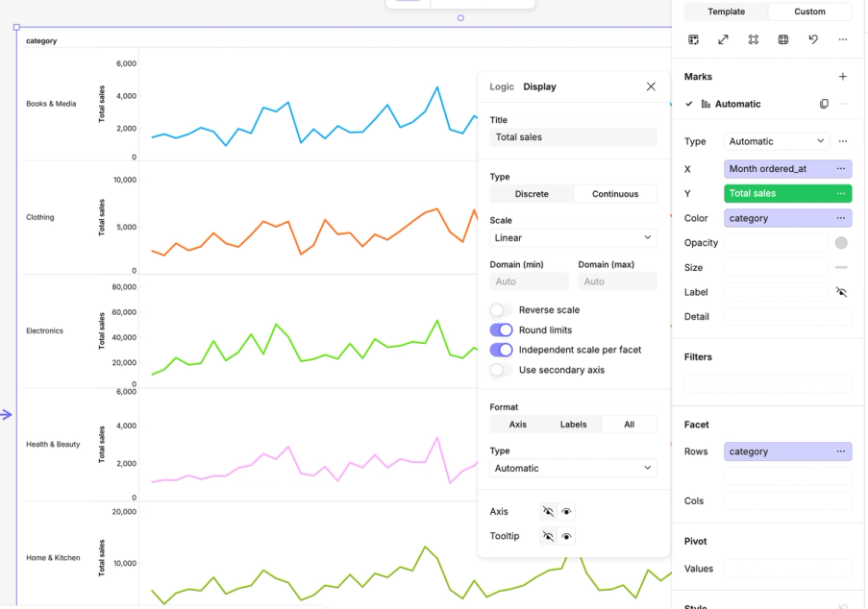Disable the Round limits toggle
Image resolution: width=868 pixels, height=609 pixels.
point(501,329)
